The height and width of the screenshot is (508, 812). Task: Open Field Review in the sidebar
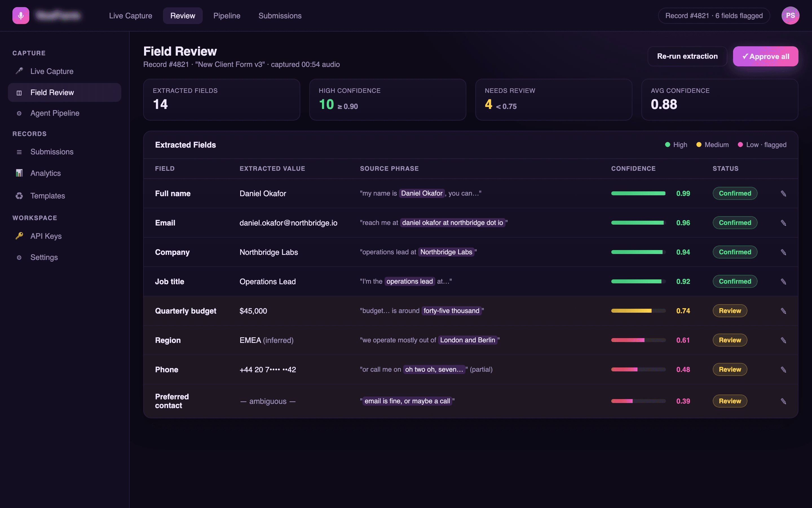tap(64, 92)
